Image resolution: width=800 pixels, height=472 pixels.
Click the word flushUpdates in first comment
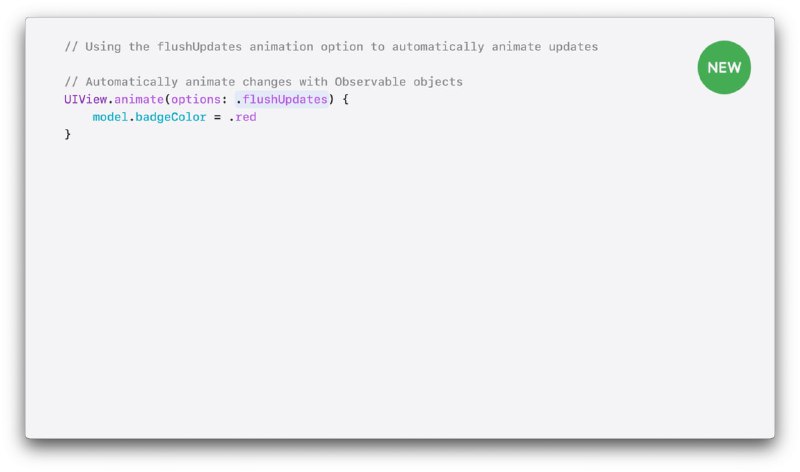point(199,46)
